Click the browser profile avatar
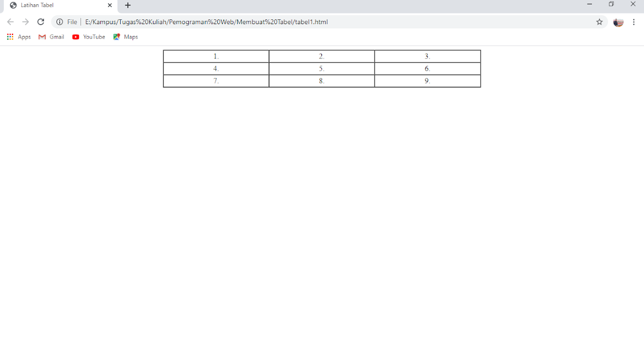 point(618,23)
